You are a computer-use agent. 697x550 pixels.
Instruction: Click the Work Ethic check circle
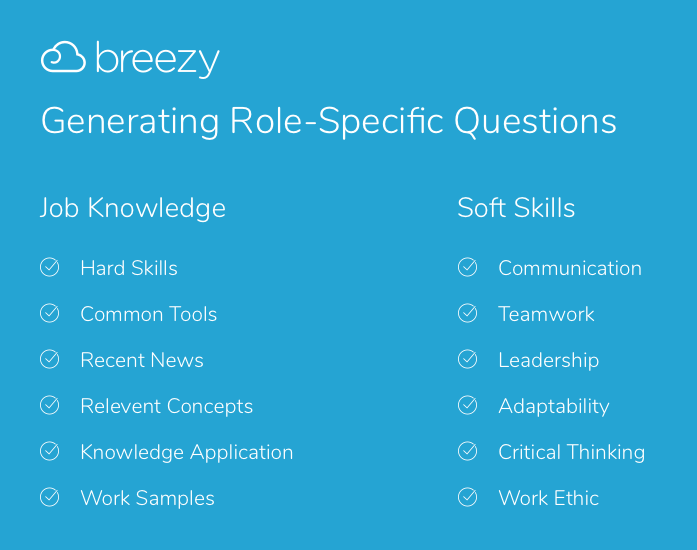click(x=468, y=497)
